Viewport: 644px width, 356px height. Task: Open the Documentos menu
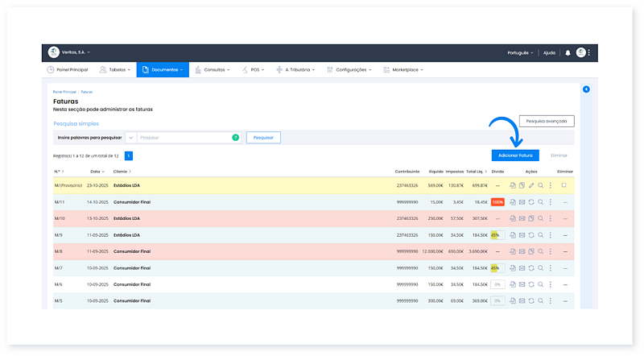(163, 70)
